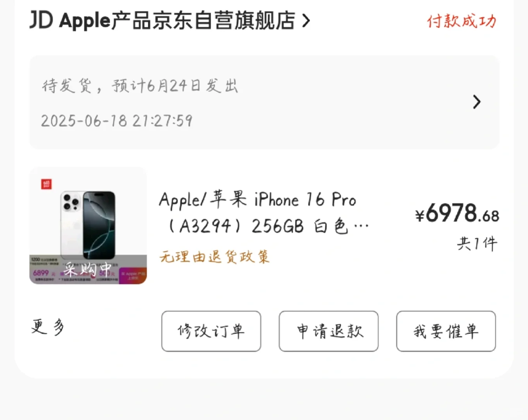Tap the 2025-06-18 21:27:59 timestamp

[x=117, y=121]
